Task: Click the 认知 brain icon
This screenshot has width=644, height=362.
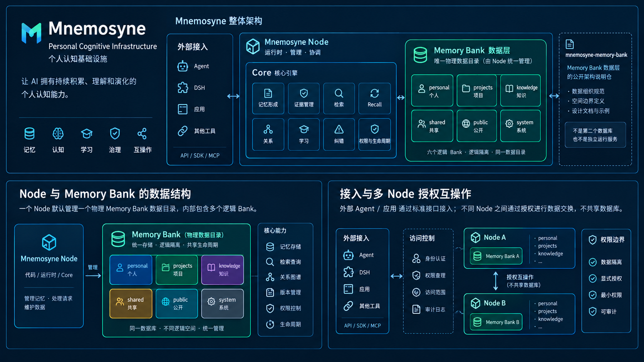Action: click(x=58, y=134)
